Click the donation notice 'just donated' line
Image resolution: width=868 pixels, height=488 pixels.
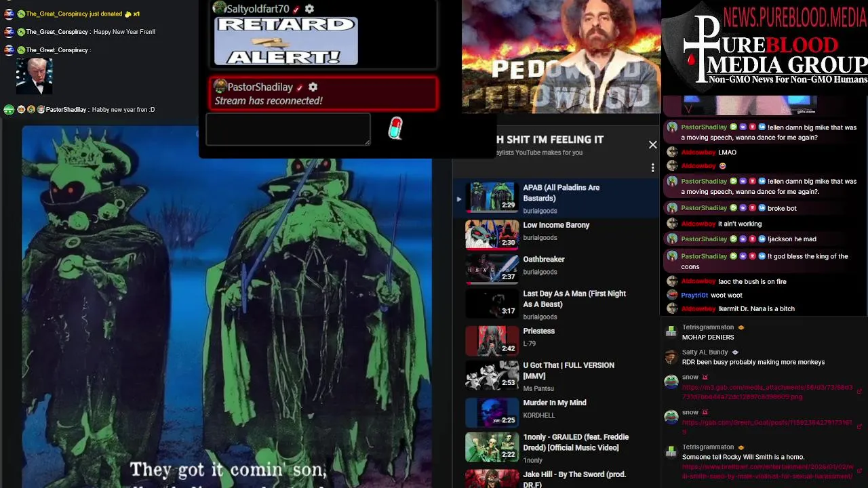click(x=83, y=14)
